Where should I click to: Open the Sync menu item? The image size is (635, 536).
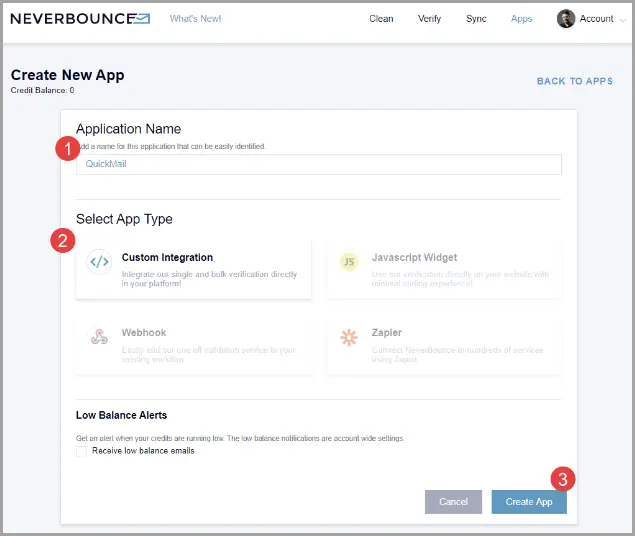[x=476, y=19]
